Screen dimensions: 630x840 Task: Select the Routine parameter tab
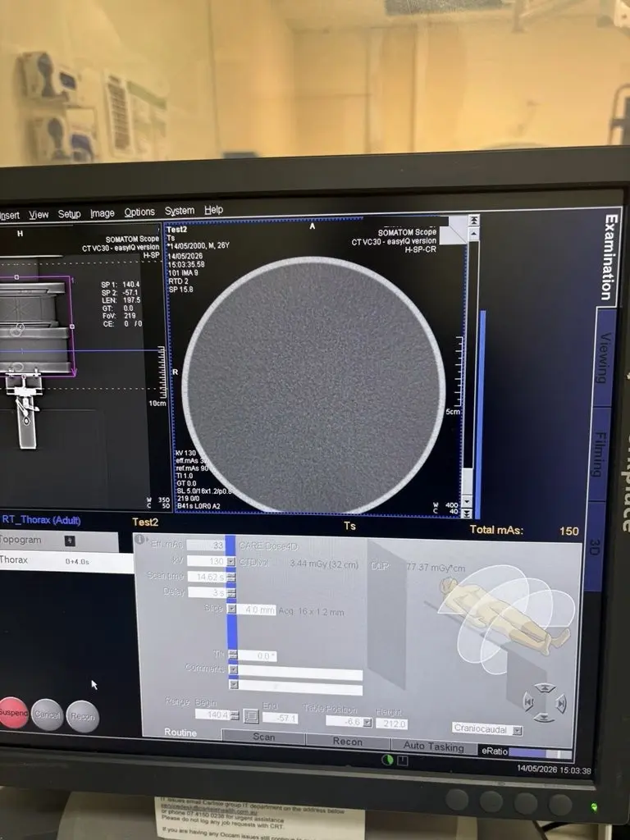pos(180,733)
